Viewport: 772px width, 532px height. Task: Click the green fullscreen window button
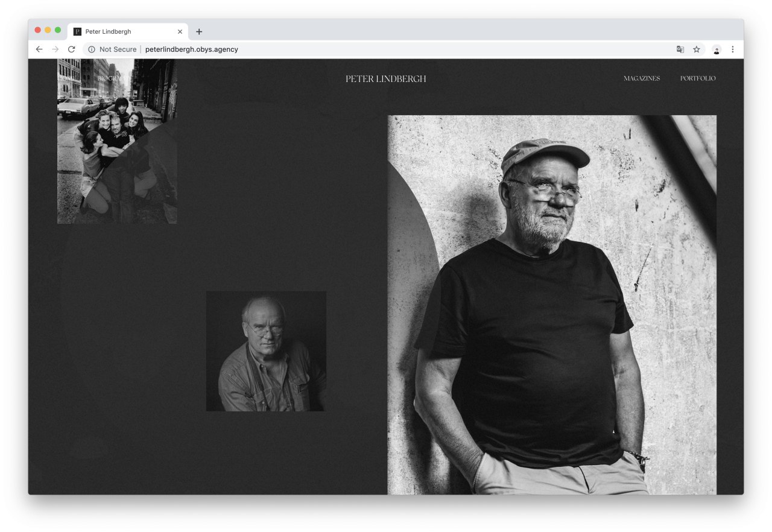[x=58, y=30]
